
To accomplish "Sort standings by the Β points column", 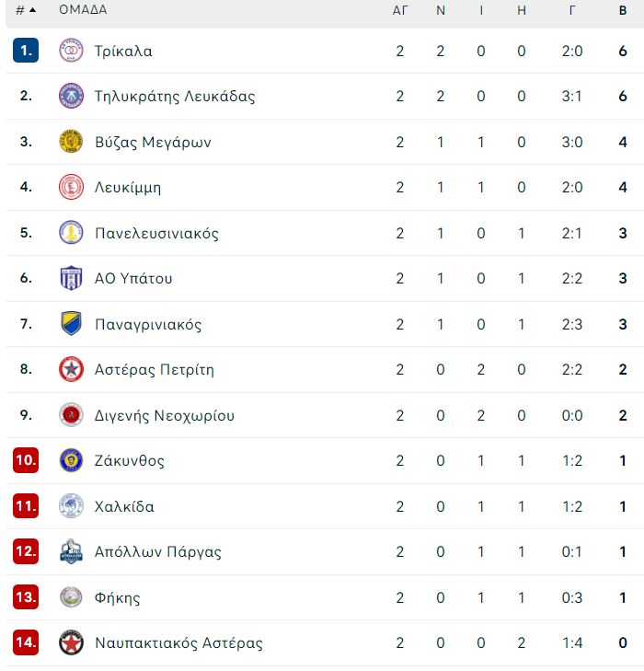I will (x=623, y=10).
